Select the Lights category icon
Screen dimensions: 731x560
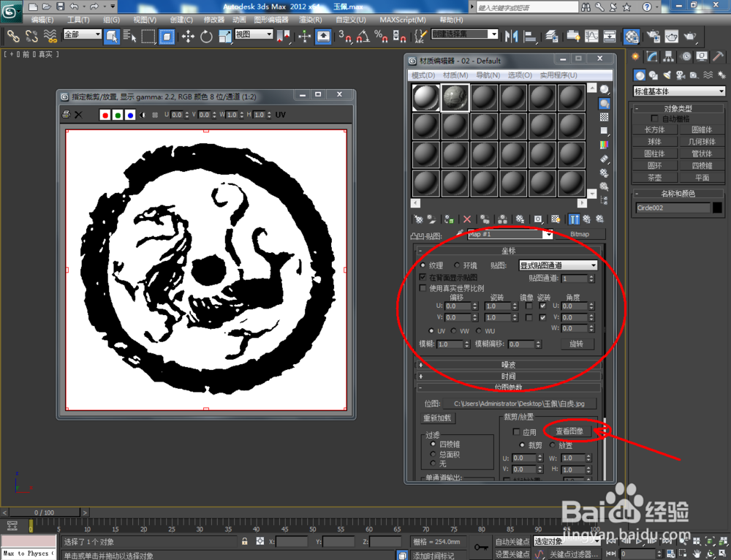click(667, 75)
